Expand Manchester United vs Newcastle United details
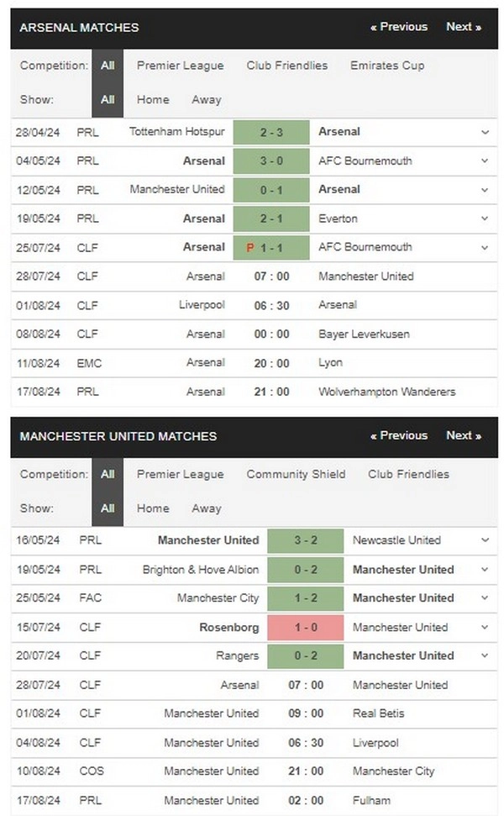 click(485, 540)
